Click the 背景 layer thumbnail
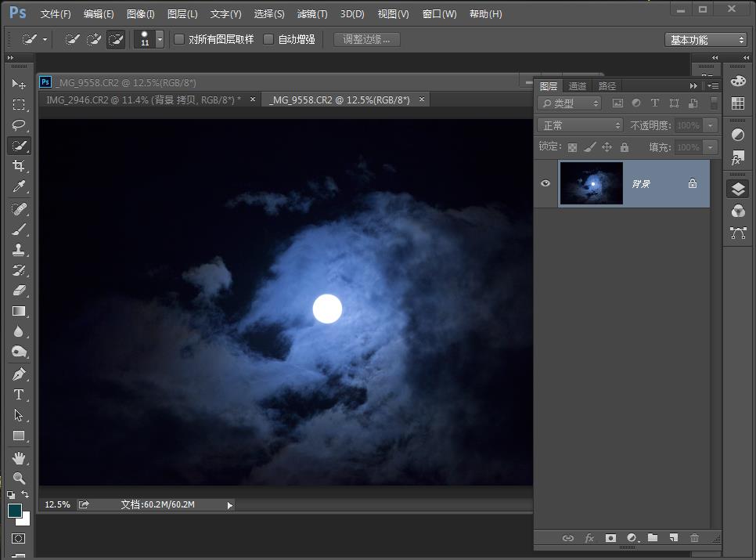Screen dimensions: 756x560 pos(591,183)
